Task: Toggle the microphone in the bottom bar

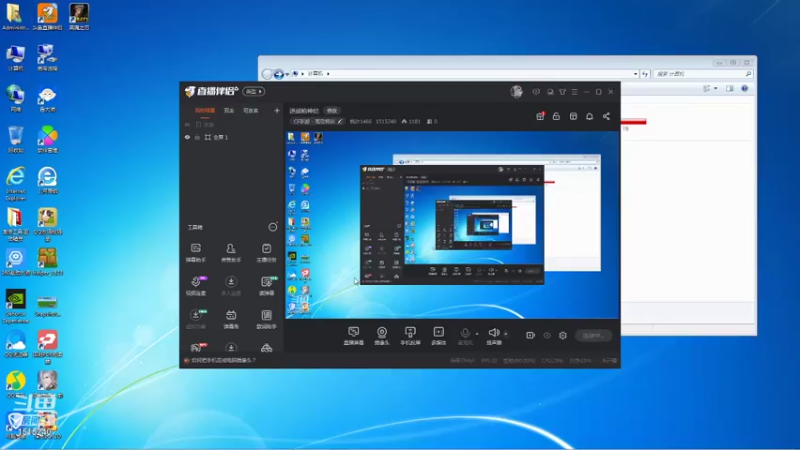Action: pyautogui.click(x=465, y=336)
